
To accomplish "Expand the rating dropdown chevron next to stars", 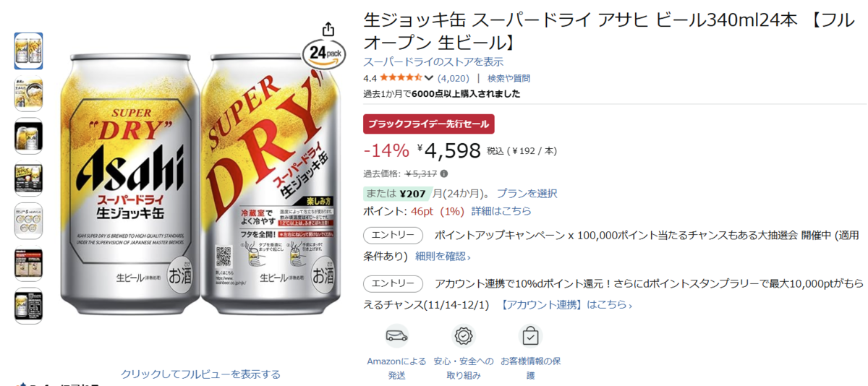I will [429, 78].
